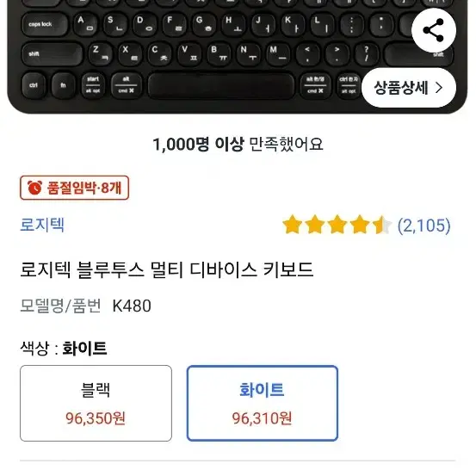The height and width of the screenshot is (476, 476).
Task: Open 상품상세 product details
Action: pyautogui.click(x=409, y=88)
